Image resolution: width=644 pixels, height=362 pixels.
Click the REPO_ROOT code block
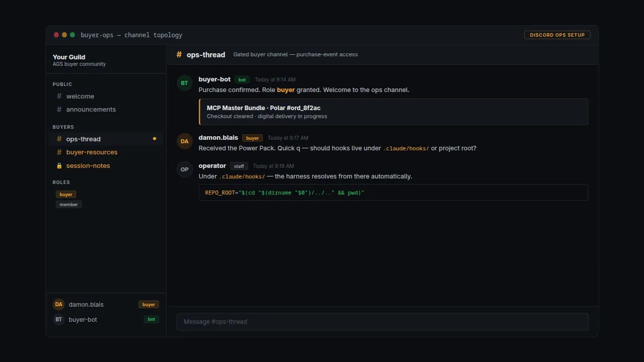point(393,193)
